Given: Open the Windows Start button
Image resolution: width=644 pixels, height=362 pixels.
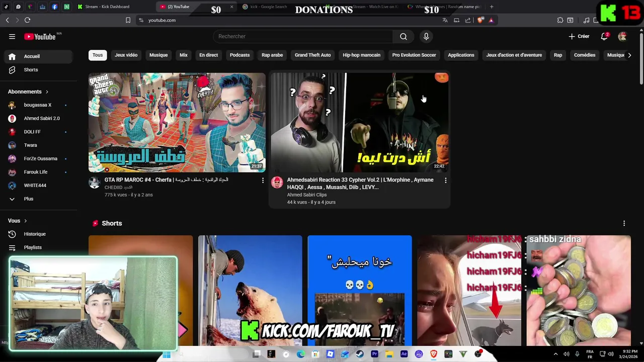Looking at the screenshot, I should coord(167,354).
